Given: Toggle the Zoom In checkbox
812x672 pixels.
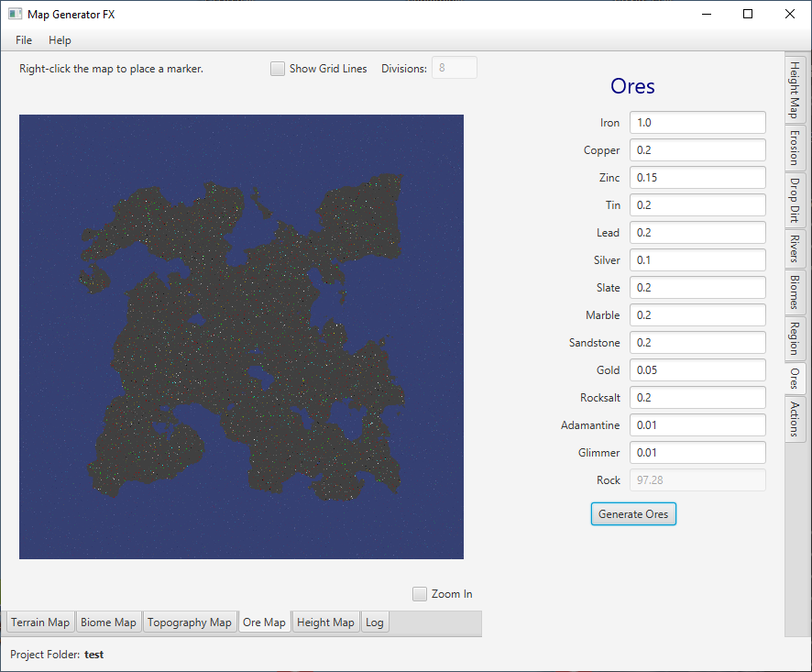Looking at the screenshot, I should pos(420,594).
